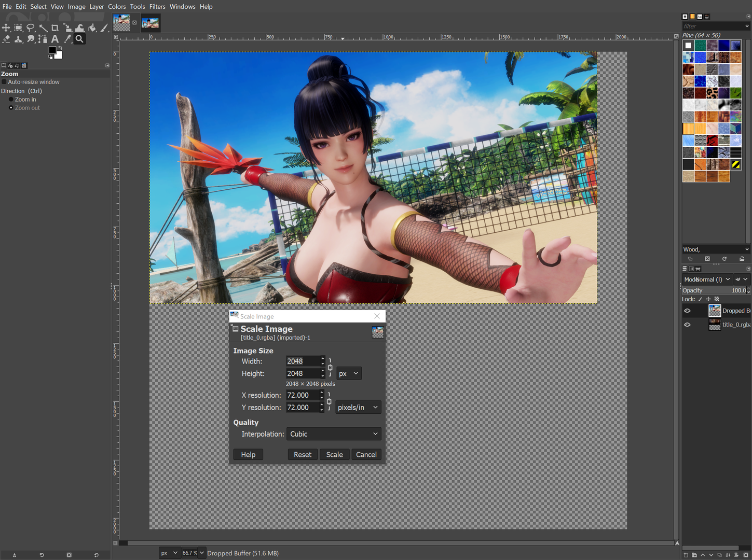Toggle Lock alpha channel icon
This screenshot has width=752, height=560.
(x=717, y=299)
